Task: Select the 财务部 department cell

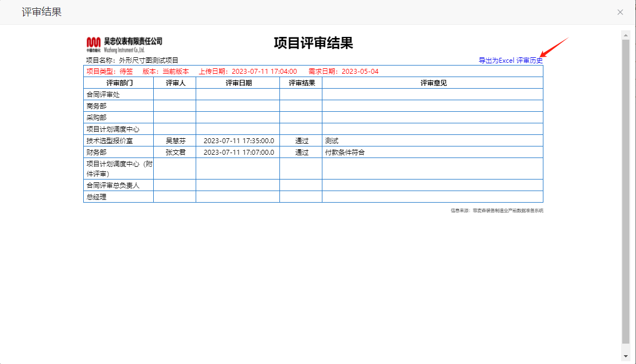Action: 96,153
